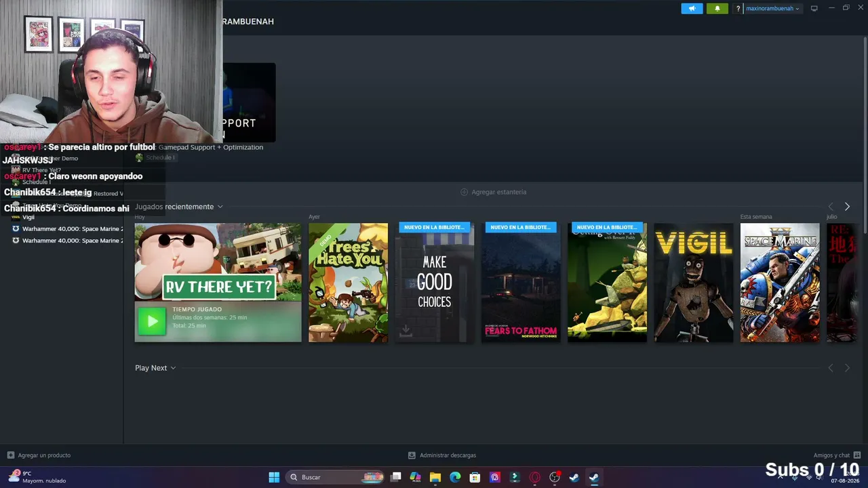Image resolution: width=868 pixels, height=488 pixels.
Task: Switch to Big Picture mode icon
Action: point(814,9)
